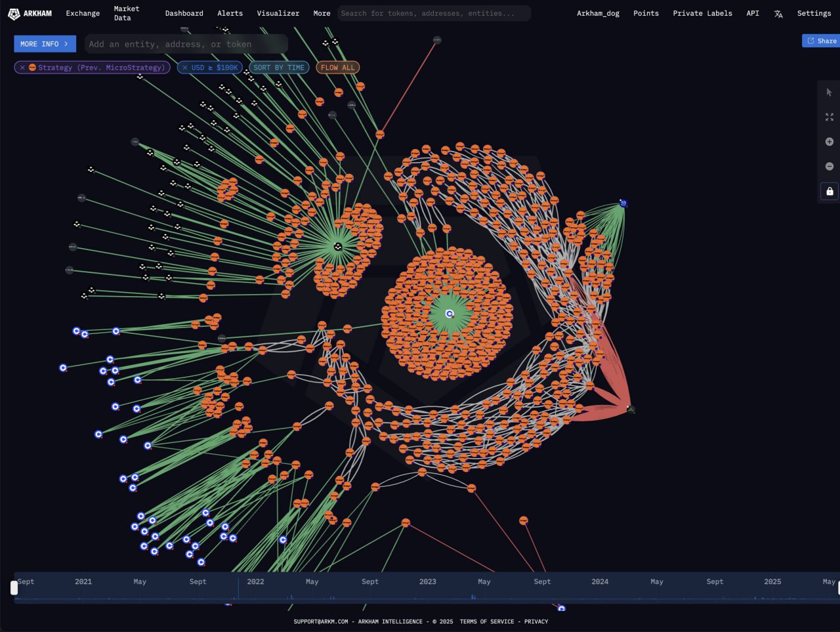Click the blue node at right edge top
Viewport: 840px width, 632px height.
coord(623,203)
